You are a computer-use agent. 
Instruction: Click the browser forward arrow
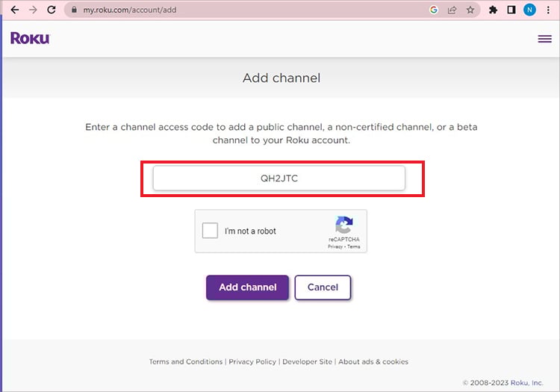click(33, 10)
